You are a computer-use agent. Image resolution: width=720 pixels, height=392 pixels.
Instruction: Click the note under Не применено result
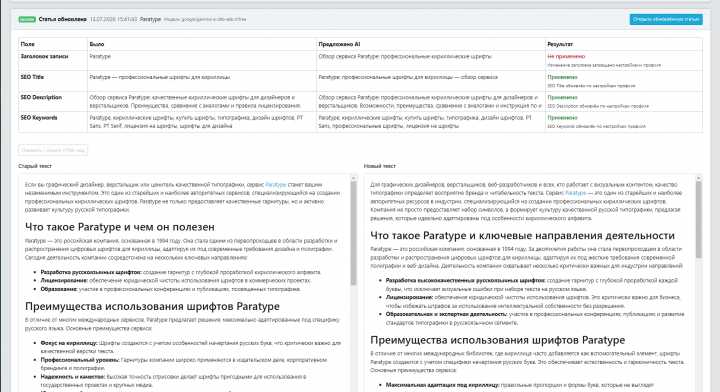[604, 65]
